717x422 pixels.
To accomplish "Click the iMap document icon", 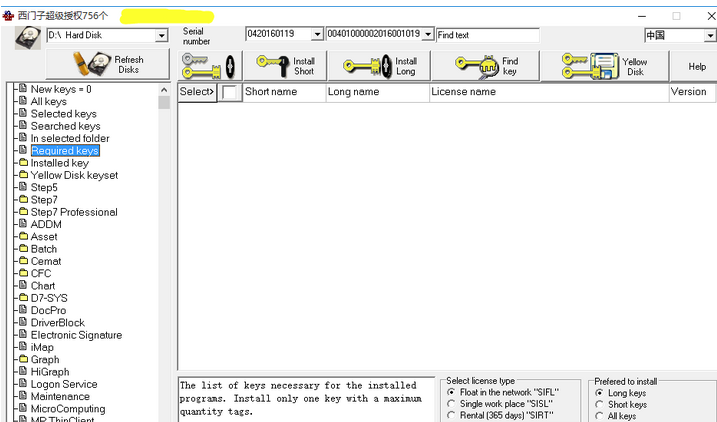I will pyautogui.click(x=23, y=347).
